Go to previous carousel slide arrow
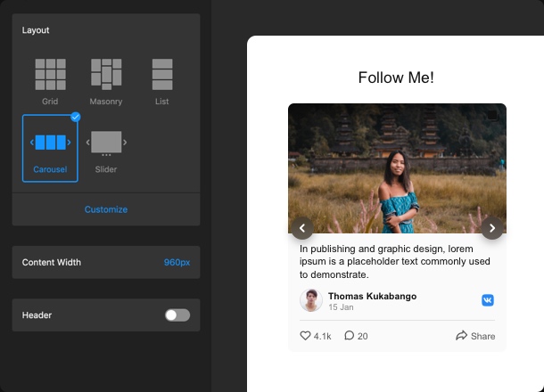The width and height of the screenshot is (544, 392). (x=301, y=228)
